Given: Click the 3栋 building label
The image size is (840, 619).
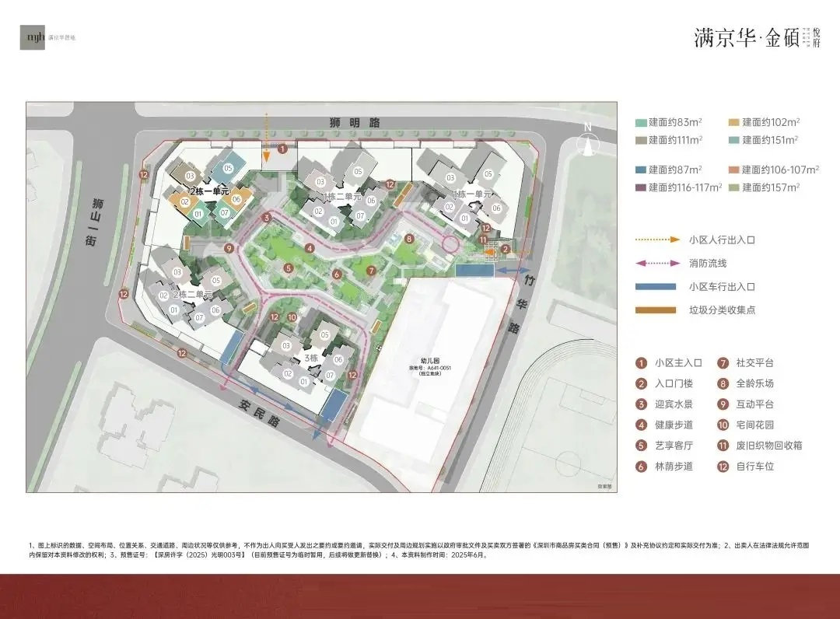Looking at the screenshot, I should click(311, 358).
